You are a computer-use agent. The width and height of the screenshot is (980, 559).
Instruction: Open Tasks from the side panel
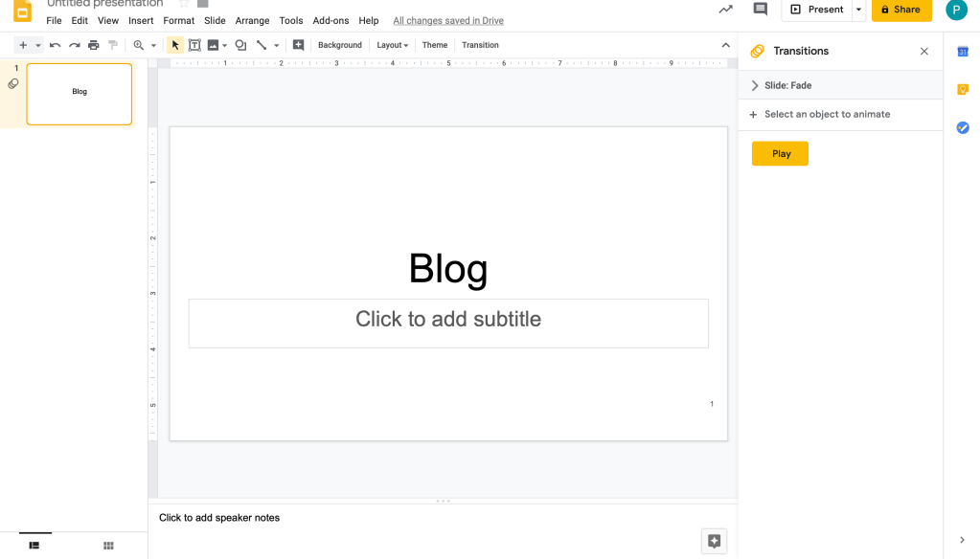pyautogui.click(x=963, y=127)
